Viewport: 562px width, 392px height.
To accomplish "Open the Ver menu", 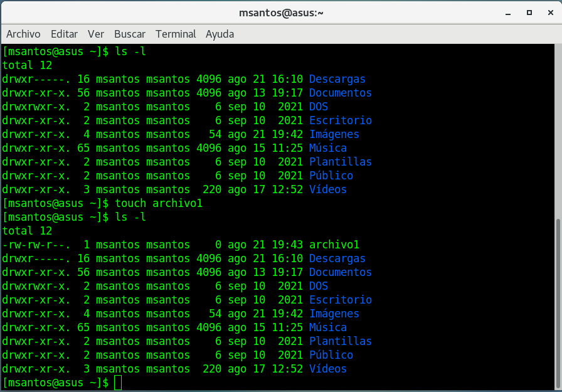I will pos(96,34).
